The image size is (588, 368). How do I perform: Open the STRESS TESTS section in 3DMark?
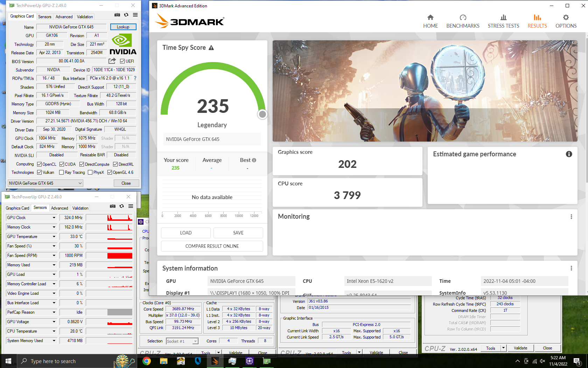pyautogui.click(x=503, y=21)
